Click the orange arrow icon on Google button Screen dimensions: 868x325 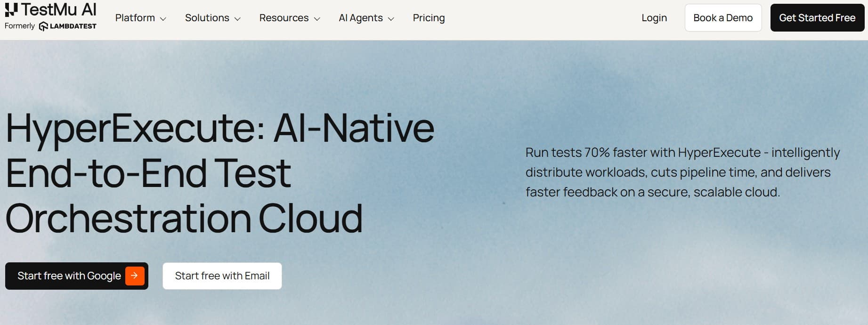point(135,276)
